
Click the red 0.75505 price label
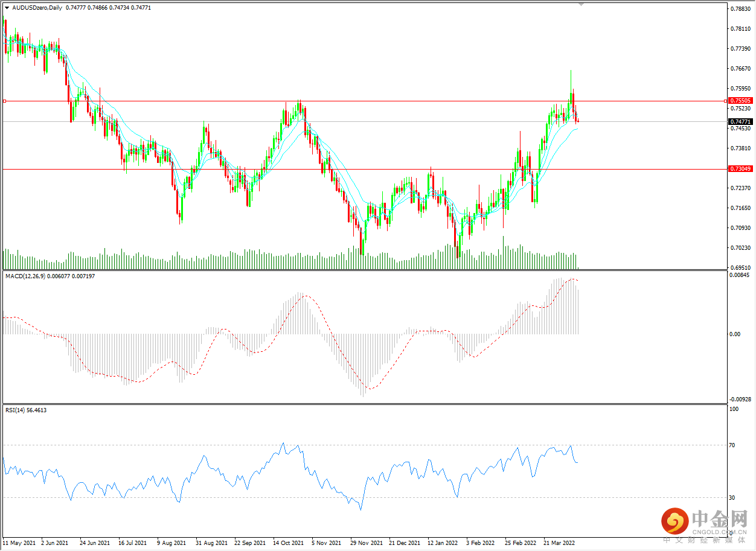tap(740, 101)
